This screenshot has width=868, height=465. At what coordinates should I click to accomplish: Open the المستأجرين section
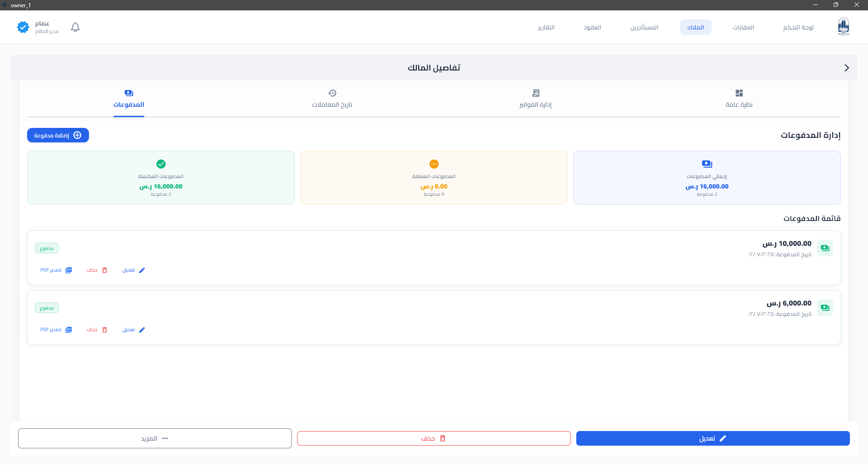click(644, 27)
